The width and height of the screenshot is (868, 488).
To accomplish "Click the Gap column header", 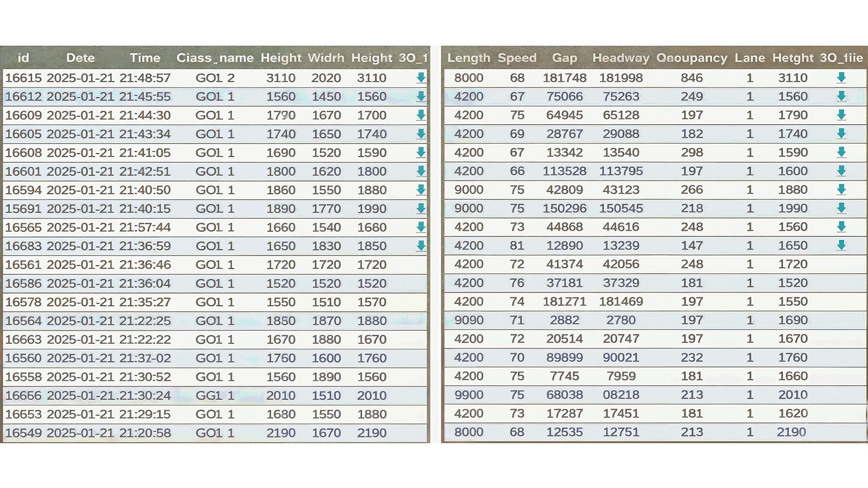I will (x=564, y=58).
